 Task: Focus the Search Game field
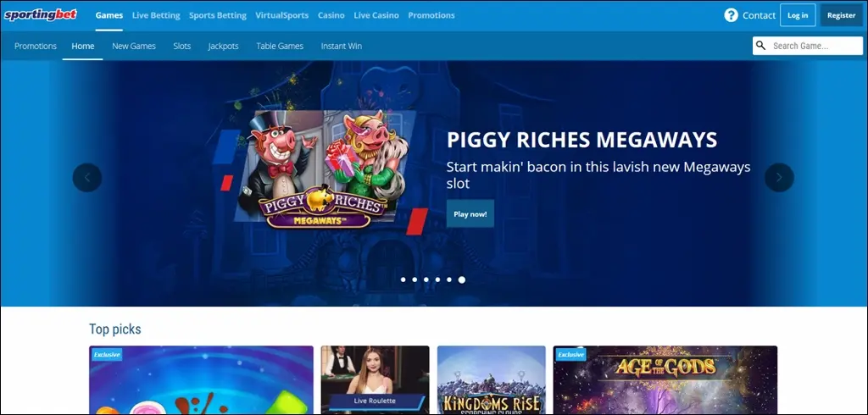[x=808, y=46]
